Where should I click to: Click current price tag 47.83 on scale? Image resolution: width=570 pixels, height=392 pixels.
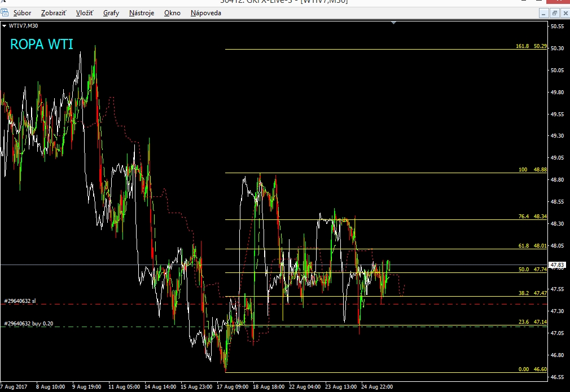click(557, 265)
